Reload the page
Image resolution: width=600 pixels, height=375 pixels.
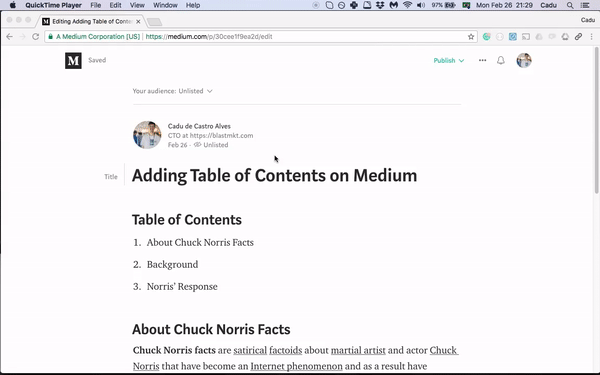36,37
